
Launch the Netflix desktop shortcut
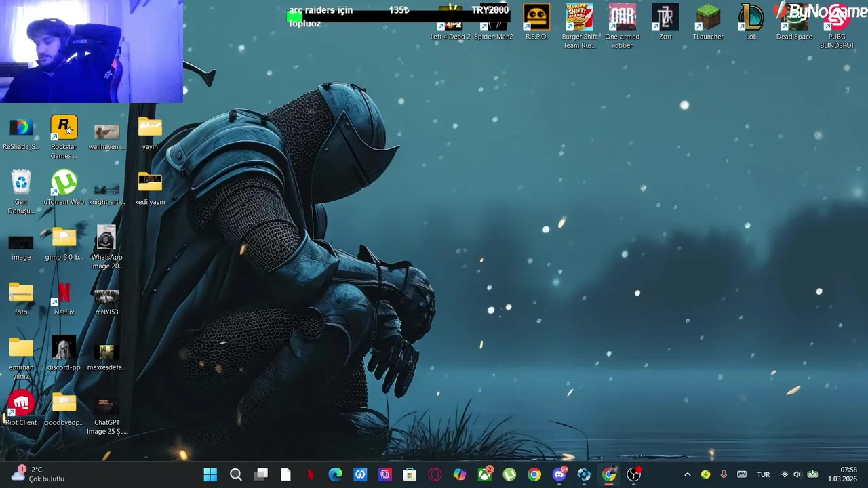pos(64,299)
